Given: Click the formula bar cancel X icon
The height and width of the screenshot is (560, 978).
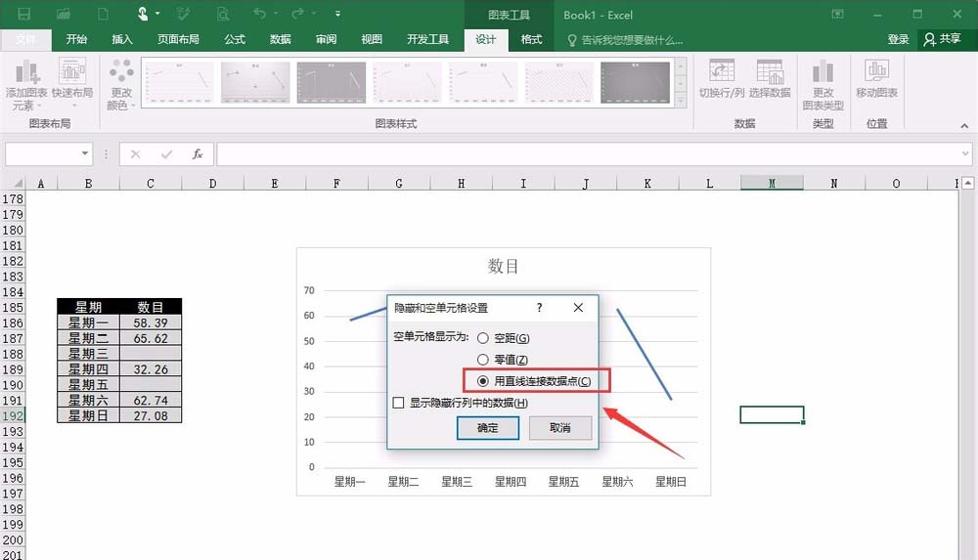Looking at the screenshot, I should click(135, 154).
